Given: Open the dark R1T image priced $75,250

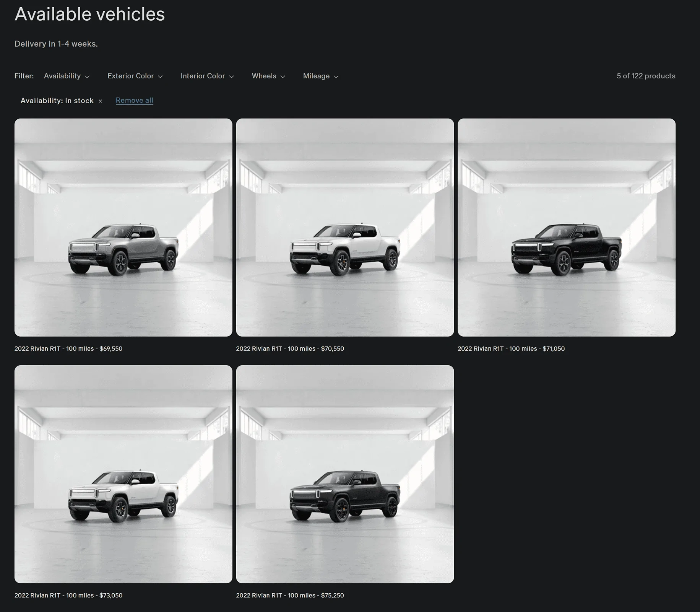Looking at the screenshot, I should pos(345,474).
